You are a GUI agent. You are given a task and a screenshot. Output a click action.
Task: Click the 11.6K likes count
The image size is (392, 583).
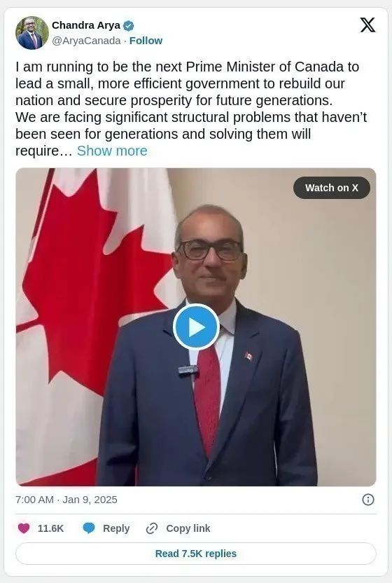click(50, 528)
